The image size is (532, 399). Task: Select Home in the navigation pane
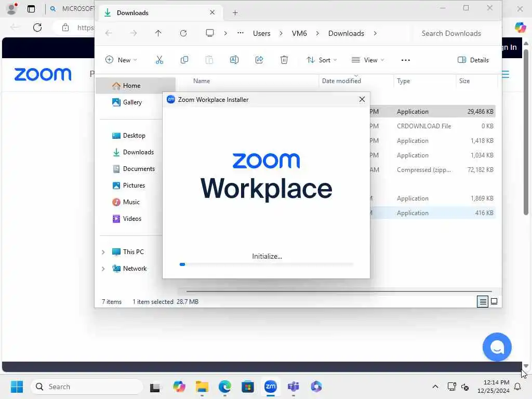(x=136, y=86)
